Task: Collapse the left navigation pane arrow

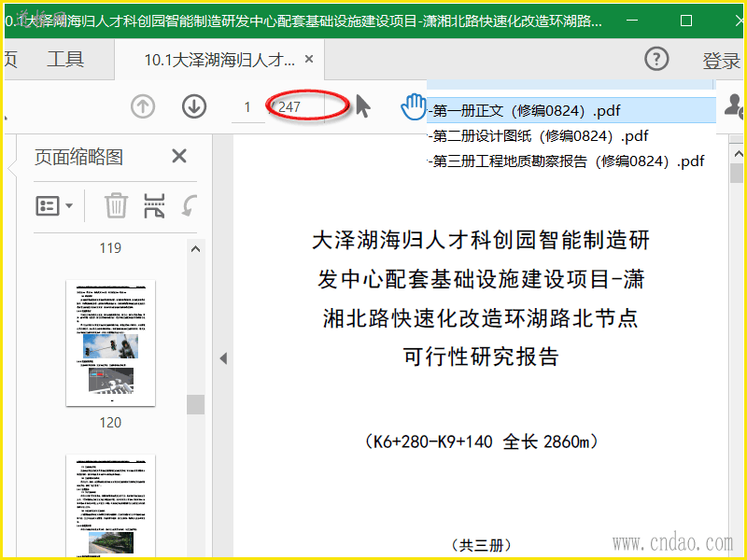Action: [223, 358]
